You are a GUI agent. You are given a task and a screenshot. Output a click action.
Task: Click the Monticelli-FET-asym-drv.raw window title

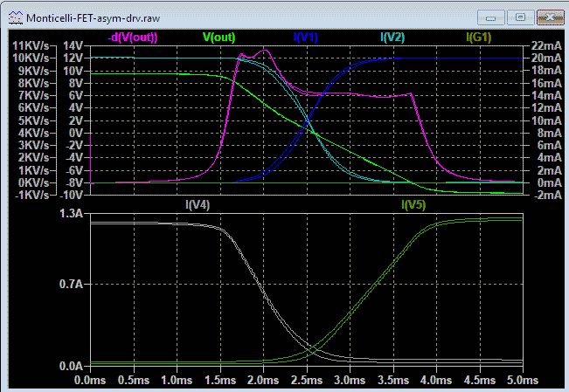tap(93, 18)
